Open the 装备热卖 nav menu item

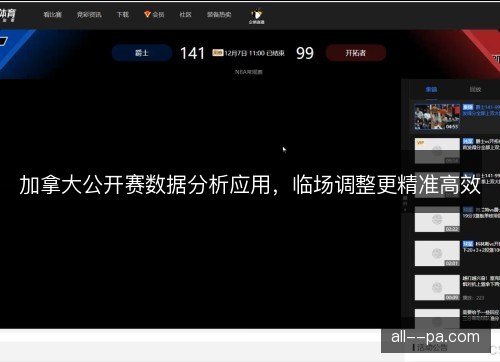(x=219, y=15)
